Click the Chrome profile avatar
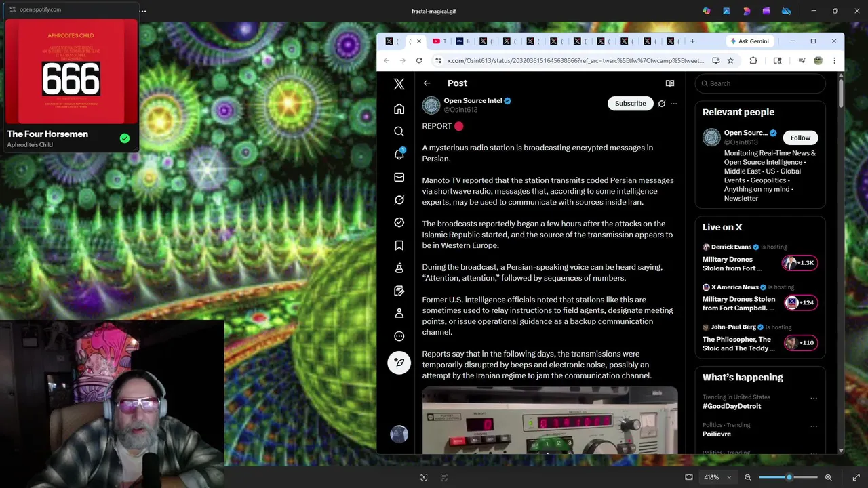The width and height of the screenshot is (868, 488). (818, 60)
